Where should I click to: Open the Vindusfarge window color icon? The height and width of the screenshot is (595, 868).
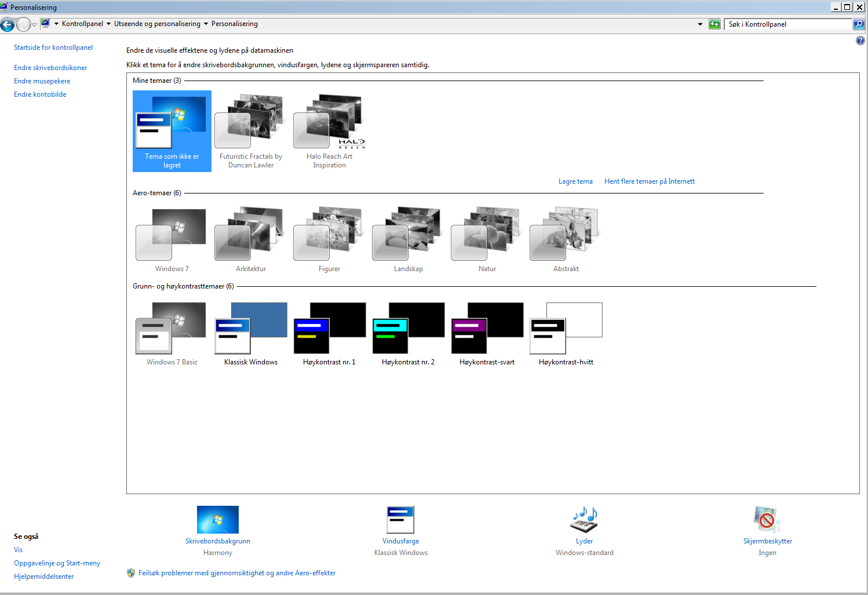(400, 520)
